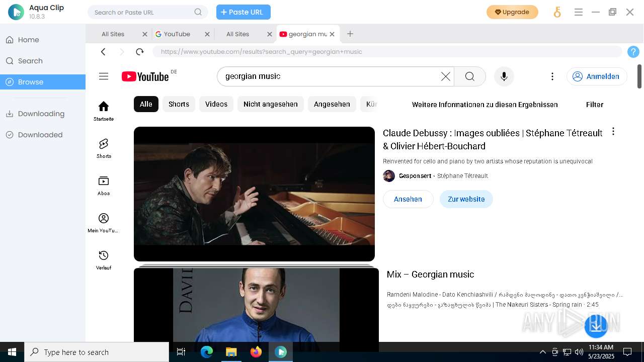Click the Aqua Clip logo icon
The image size is (644, 362).
point(16,12)
